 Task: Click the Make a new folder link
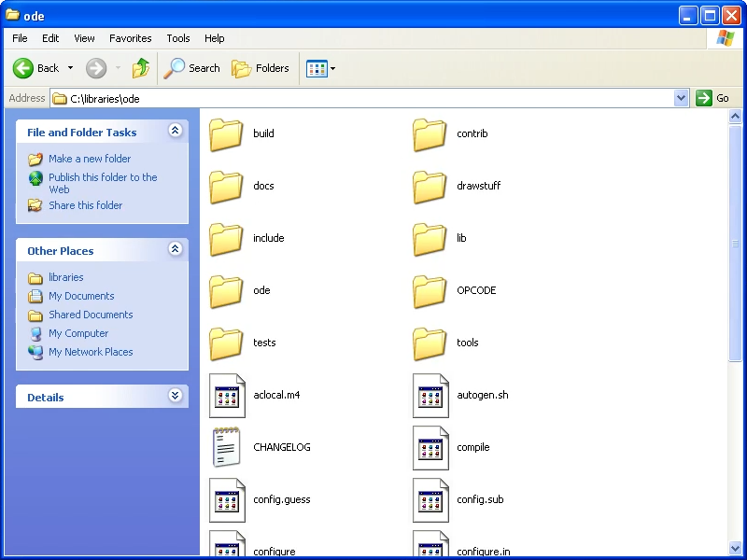(90, 159)
